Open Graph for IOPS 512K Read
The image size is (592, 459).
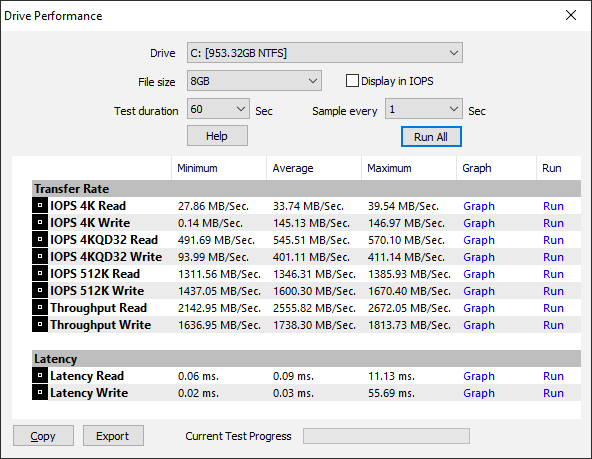tap(479, 274)
